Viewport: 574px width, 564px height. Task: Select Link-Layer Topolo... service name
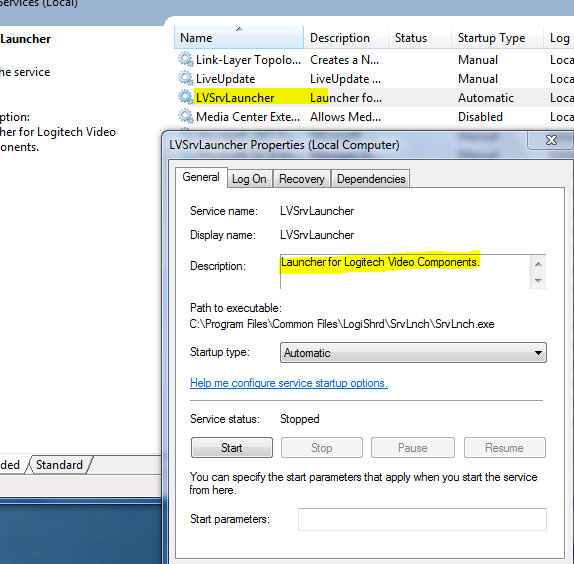[248, 60]
